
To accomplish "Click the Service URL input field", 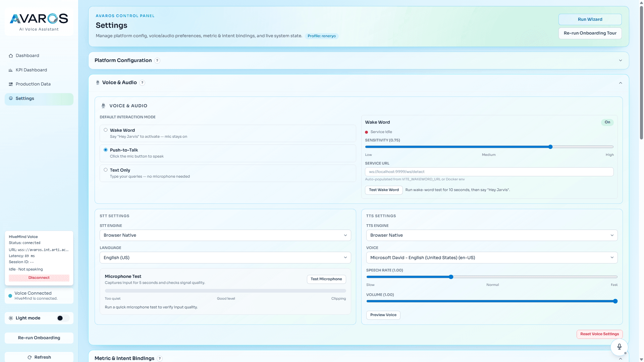I will pos(489,172).
